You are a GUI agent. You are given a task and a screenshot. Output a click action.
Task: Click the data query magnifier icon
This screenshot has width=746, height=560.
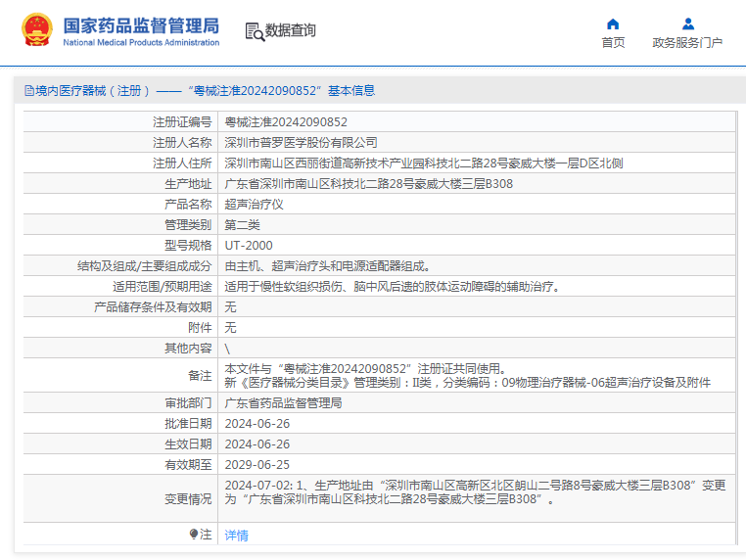(255, 32)
